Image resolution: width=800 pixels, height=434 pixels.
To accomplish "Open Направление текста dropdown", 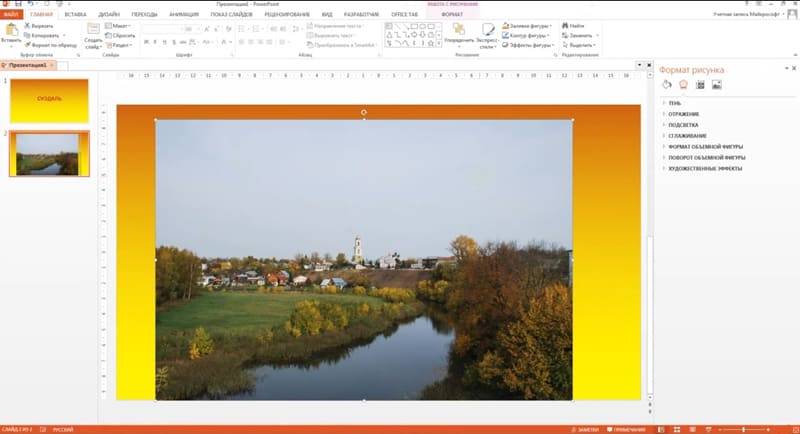I will coord(336,26).
